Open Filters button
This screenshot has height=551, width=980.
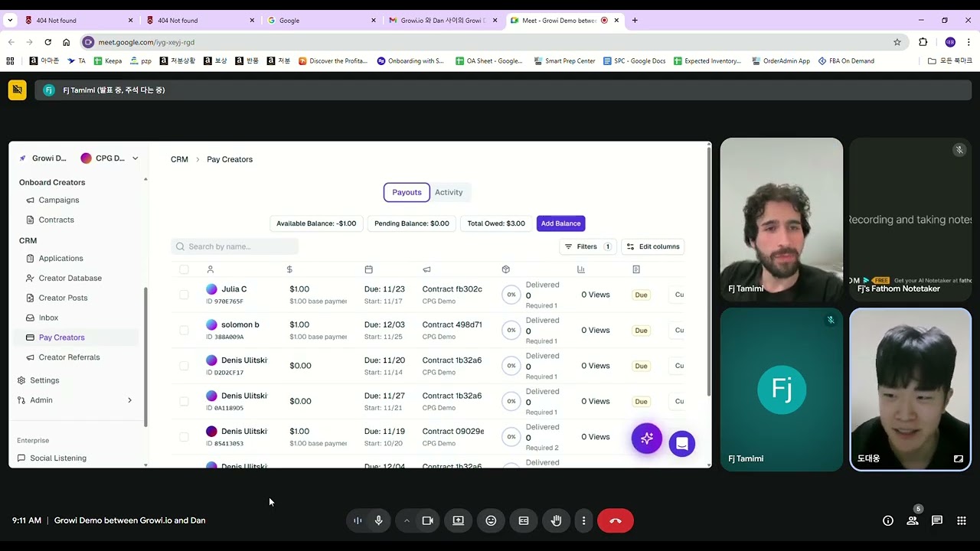point(588,246)
